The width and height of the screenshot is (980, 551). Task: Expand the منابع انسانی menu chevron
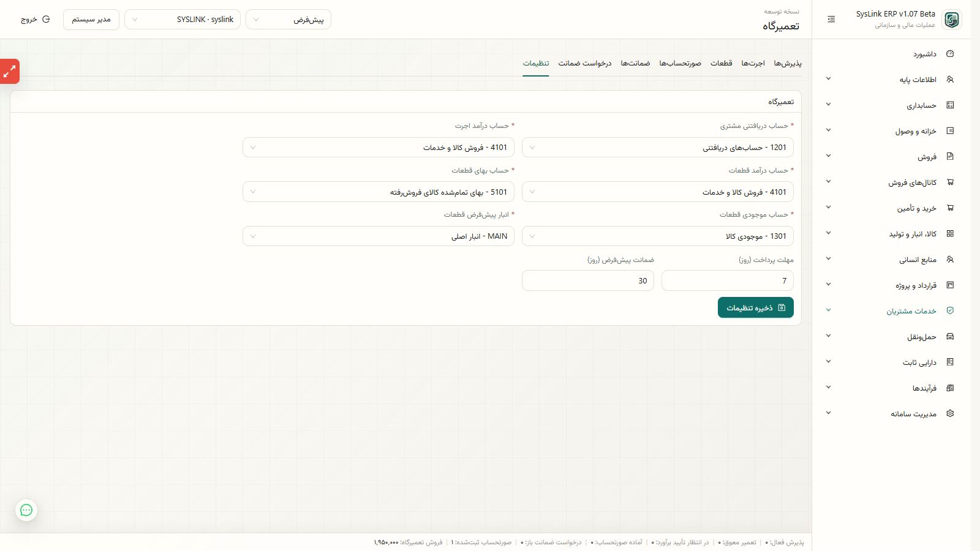click(x=828, y=259)
